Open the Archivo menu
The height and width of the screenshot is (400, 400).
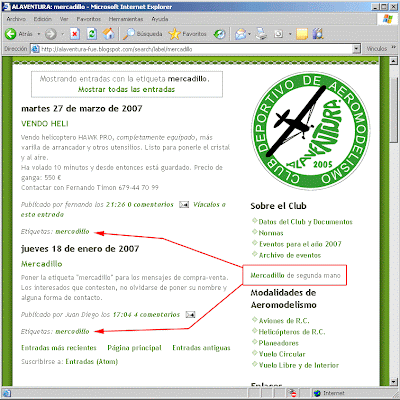pyautogui.click(x=16, y=19)
